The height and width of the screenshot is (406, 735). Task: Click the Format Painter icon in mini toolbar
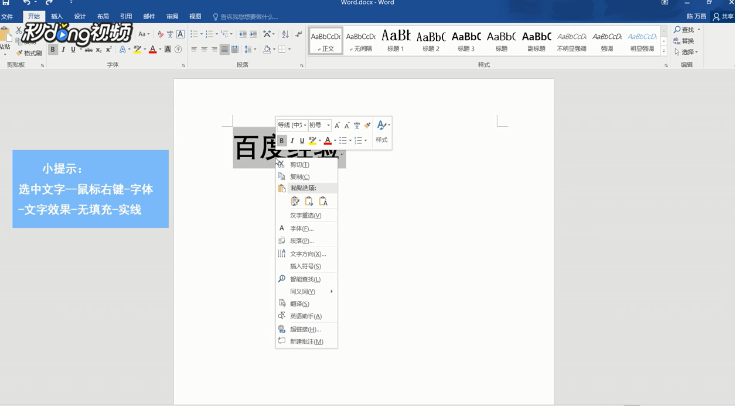tap(368, 125)
